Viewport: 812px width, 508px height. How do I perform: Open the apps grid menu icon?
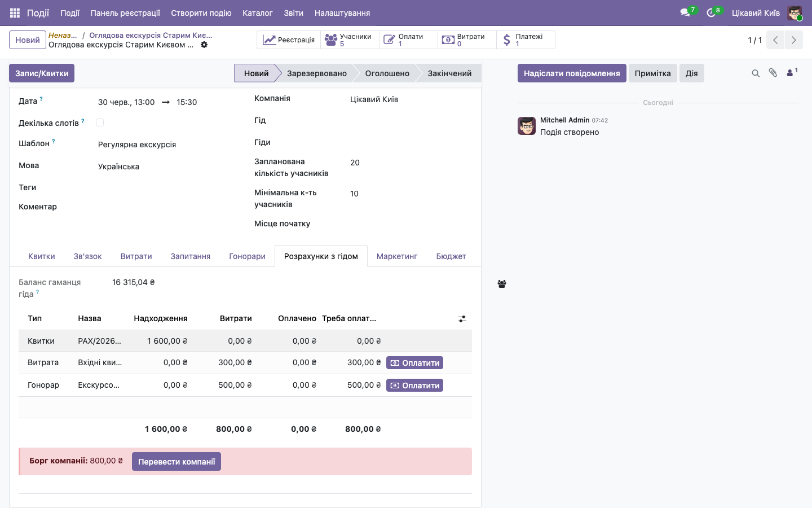(x=15, y=12)
